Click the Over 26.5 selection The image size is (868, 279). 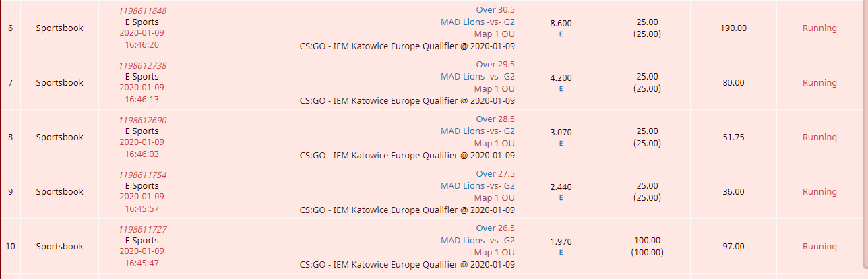point(495,228)
